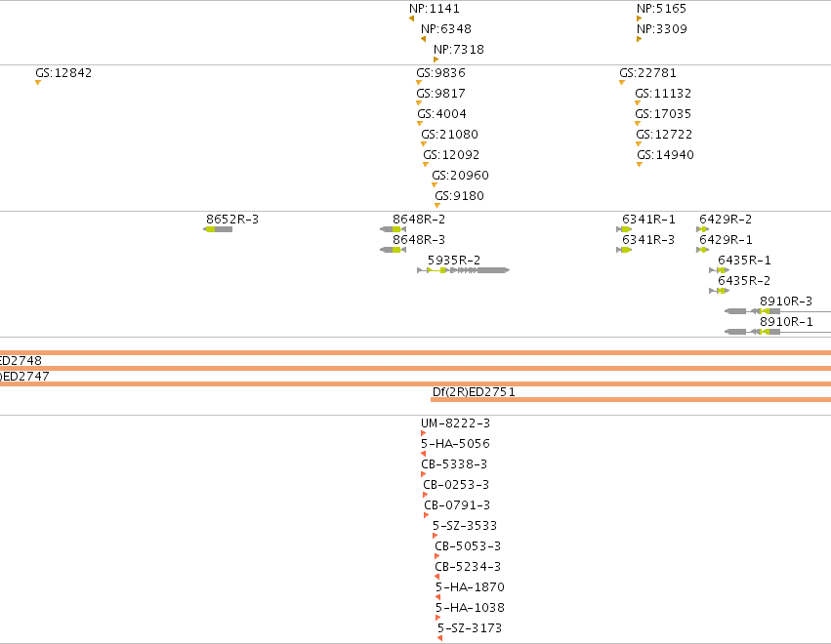Screen dimensions: 831x644
Task: Click the red arrow under 5-SZ-3173
Action: tap(439, 638)
